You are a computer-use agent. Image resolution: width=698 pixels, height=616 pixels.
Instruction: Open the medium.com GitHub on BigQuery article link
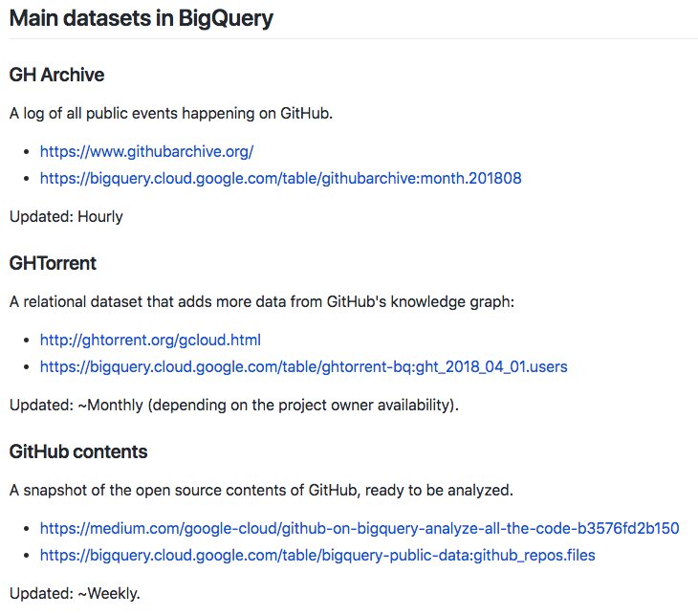point(360,529)
